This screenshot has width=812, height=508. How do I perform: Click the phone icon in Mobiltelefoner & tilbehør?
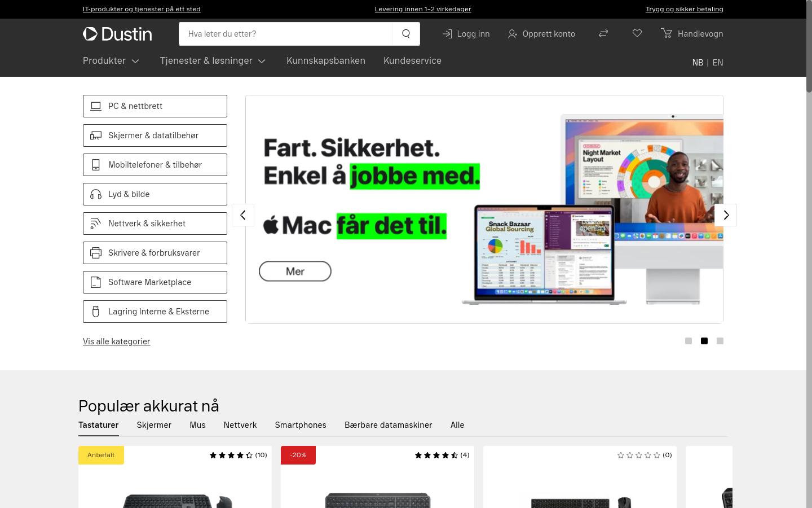point(96,165)
